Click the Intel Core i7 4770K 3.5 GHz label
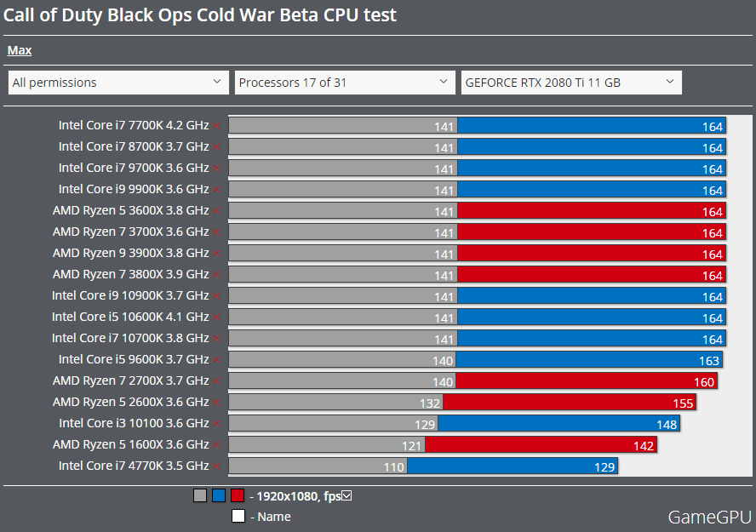 (134, 466)
